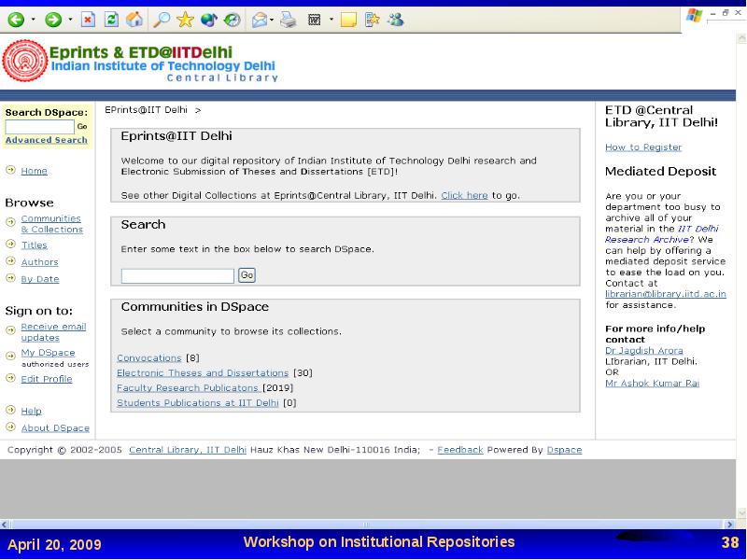Open the Dr Jagdish Arora contact link
The image size is (747, 560).
pos(644,351)
